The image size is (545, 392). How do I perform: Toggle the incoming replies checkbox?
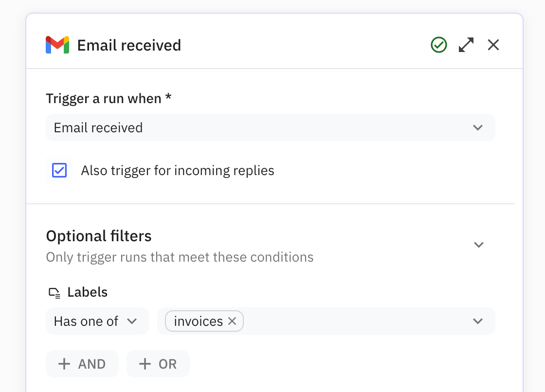tap(59, 171)
